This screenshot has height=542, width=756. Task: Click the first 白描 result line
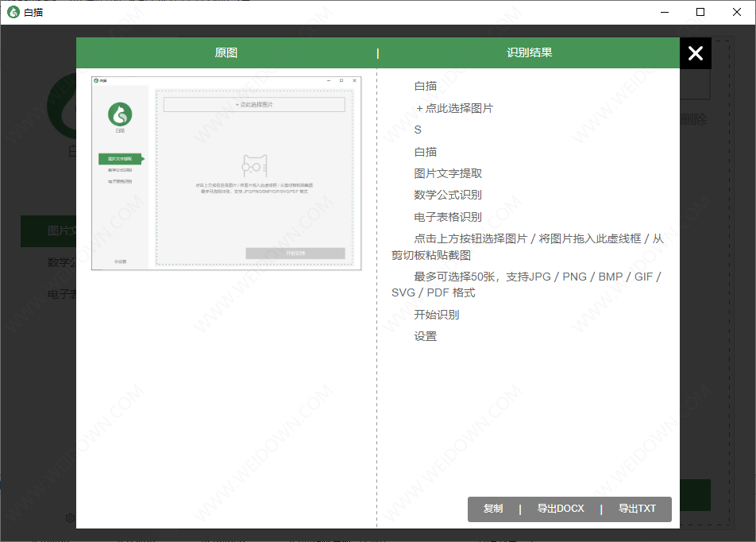(x=426, y=86)
